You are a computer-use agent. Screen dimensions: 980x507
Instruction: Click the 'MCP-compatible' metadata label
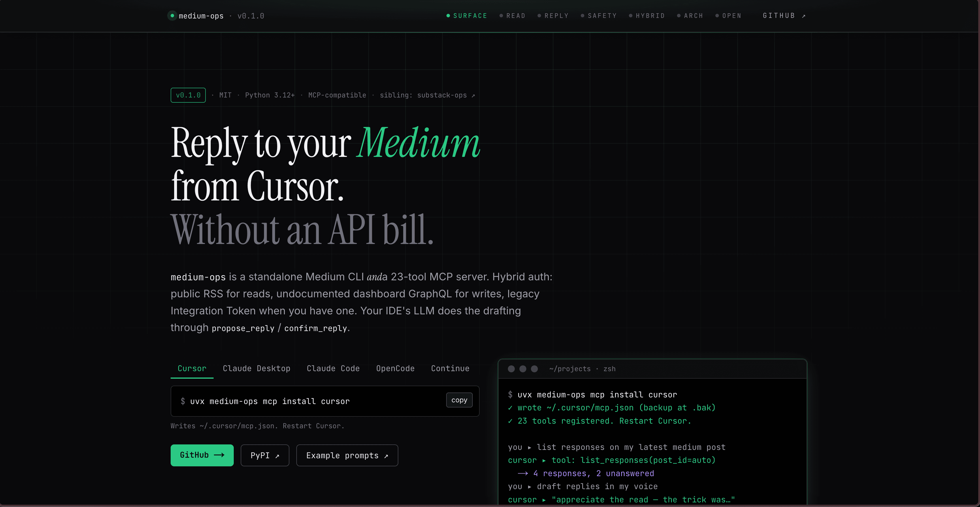pos(337,95)
